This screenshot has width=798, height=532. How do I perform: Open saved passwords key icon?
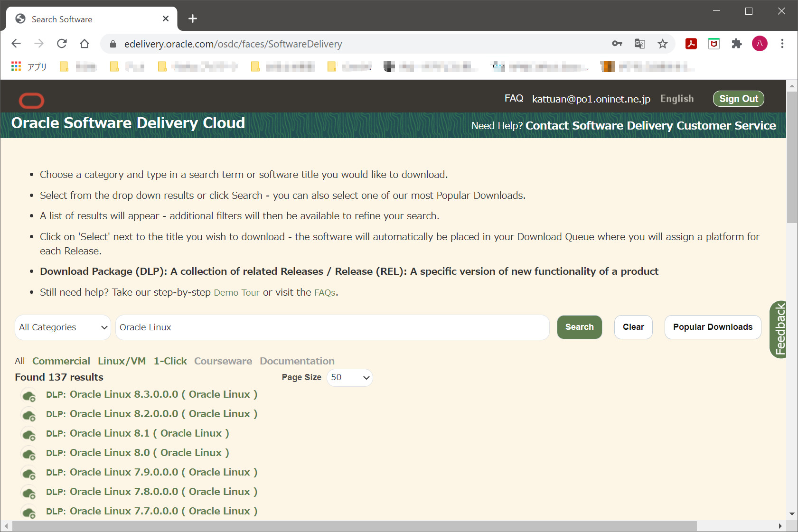(x=617, y=44)
